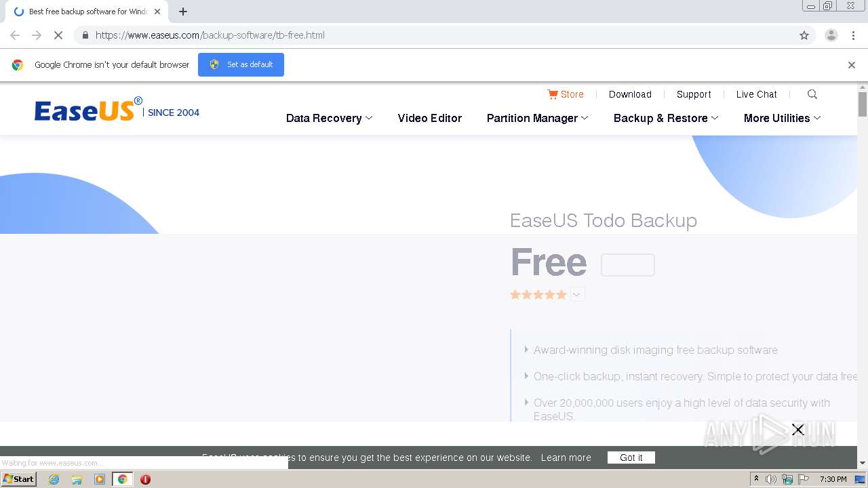Viewport: 868px width, 488px height.
Task: Open Video Editor menu item
Action: pos(430,118)
